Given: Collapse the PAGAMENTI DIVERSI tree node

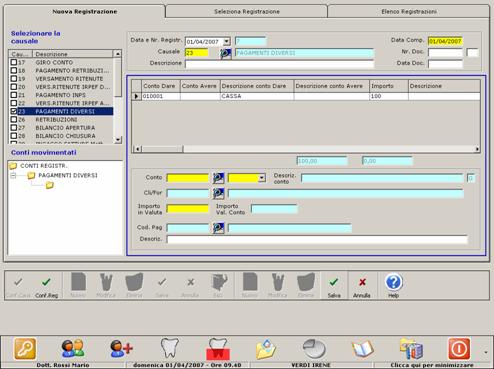Looking at the screenshot, I should [x=13, y=175].
